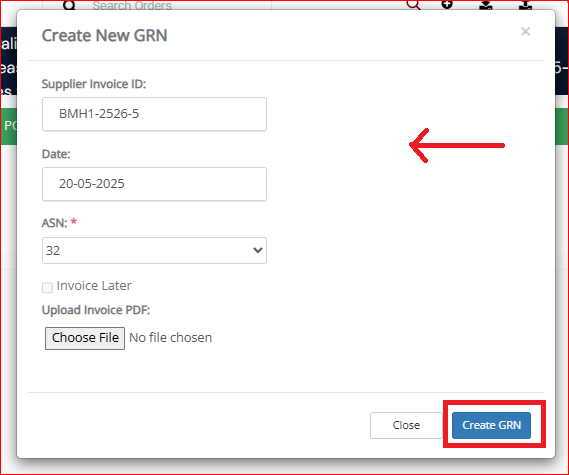569x475 pixels.
Task: Click the Create New GRN dialog title
Action: [105, 36]
